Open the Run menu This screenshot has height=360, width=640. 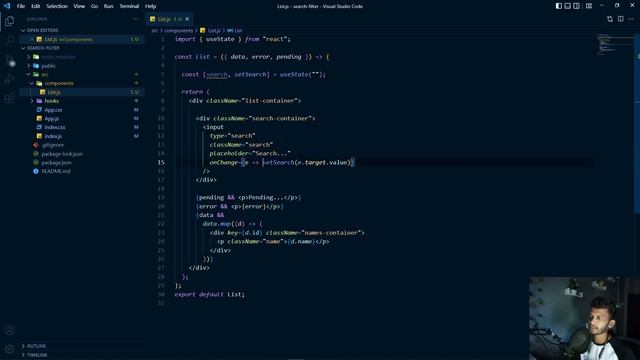point(108,6)
